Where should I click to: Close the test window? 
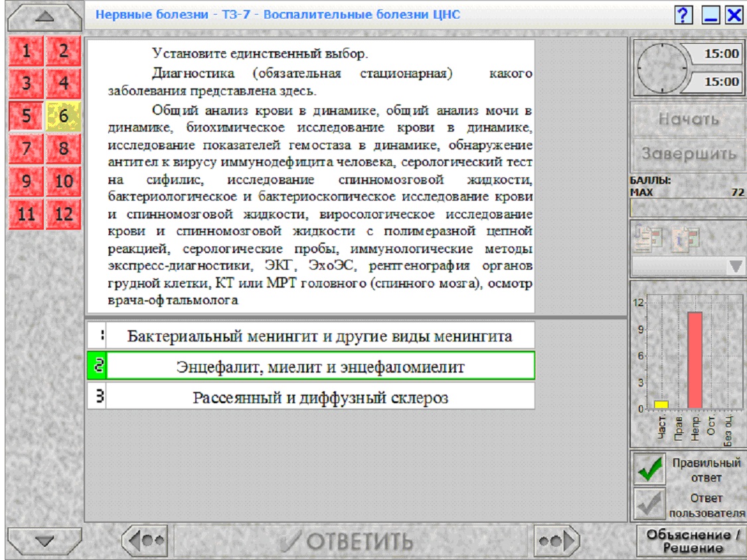[734, 15]
